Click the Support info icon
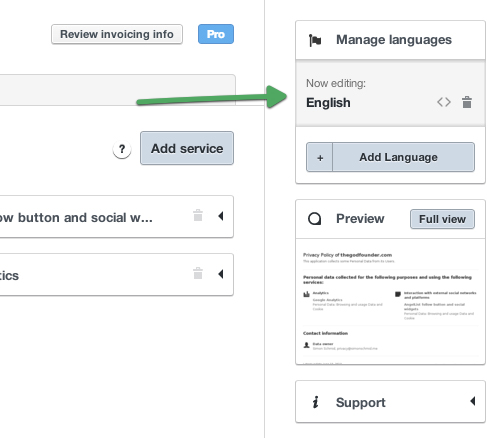The height and width of the screenshot is (438, 504). [x=315, y=402]
